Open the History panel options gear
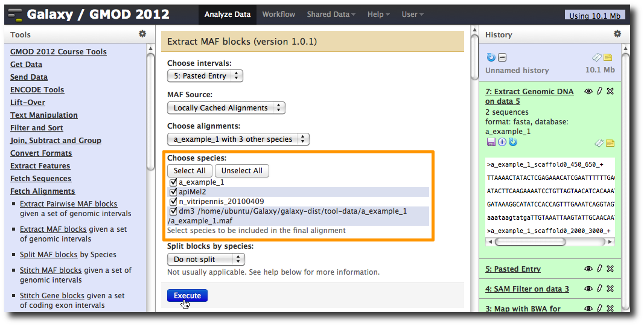 (617, 34)
